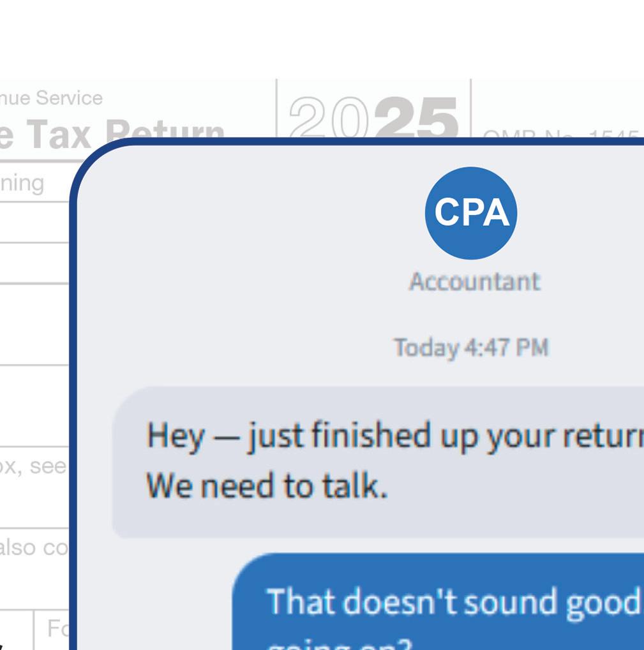
Task: Click the first blank field below "ning"
Action: 34,222
